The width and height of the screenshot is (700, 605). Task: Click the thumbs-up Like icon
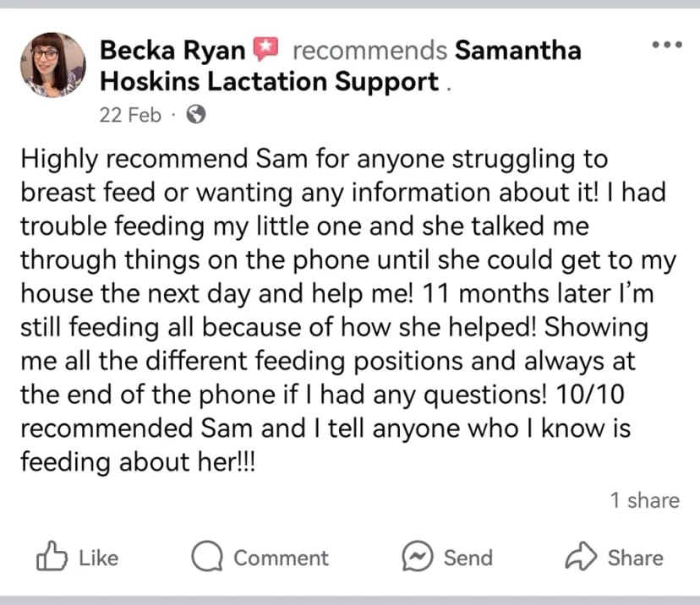tap(52, 556)
